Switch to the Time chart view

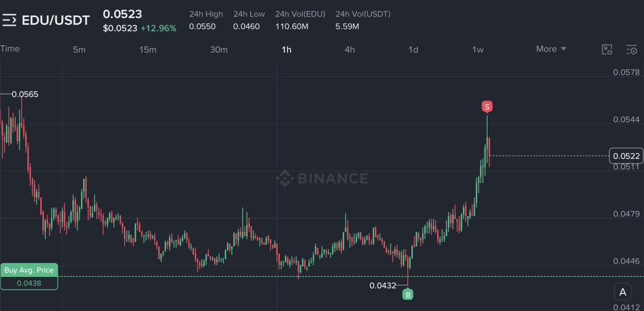coord(10,48)
